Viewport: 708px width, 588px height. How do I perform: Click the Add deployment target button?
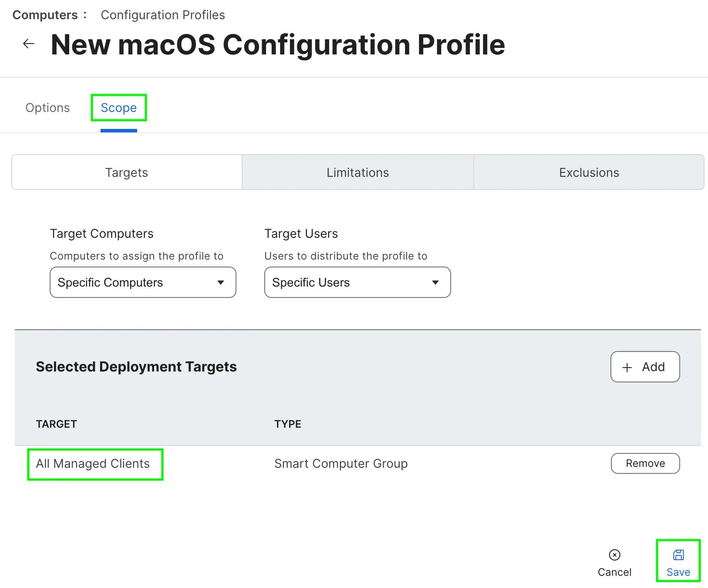(x=645, y=367)
